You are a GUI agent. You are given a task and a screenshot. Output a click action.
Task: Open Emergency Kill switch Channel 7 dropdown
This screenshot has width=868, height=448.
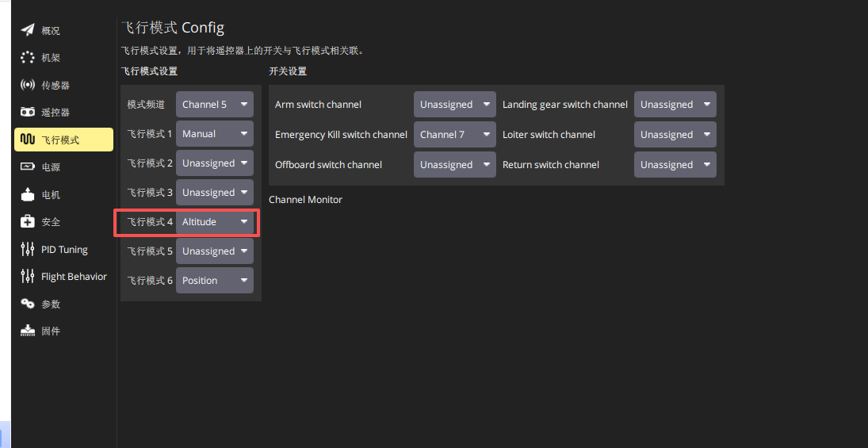pyautogui.click(x=454, y=134)
